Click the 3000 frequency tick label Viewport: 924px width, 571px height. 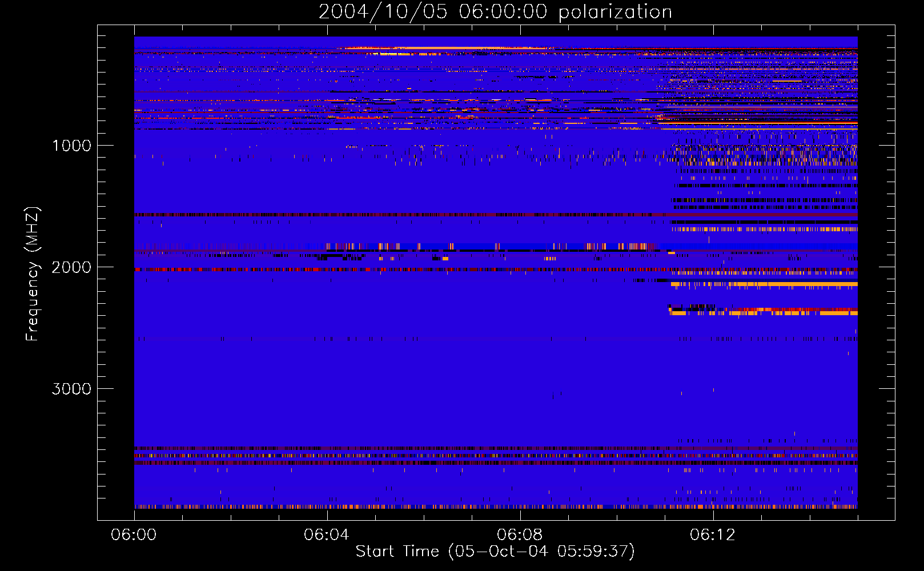tap(71, 389)
